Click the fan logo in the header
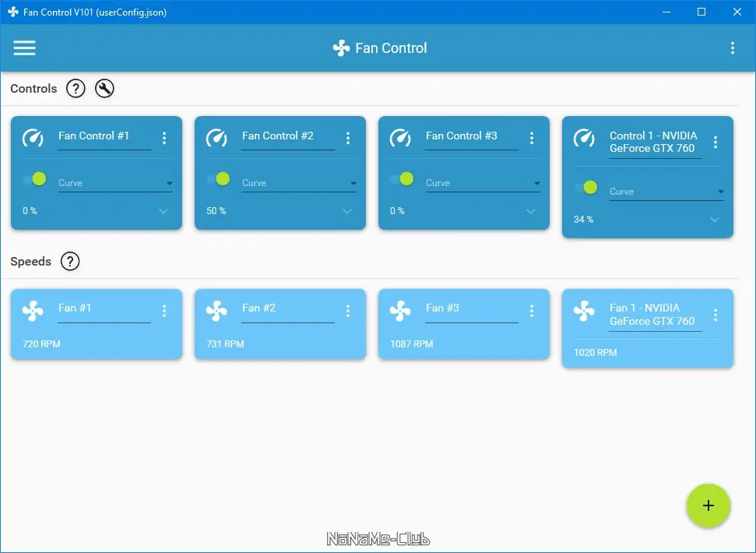The image size is (756, 553). [x=341, y=48]
